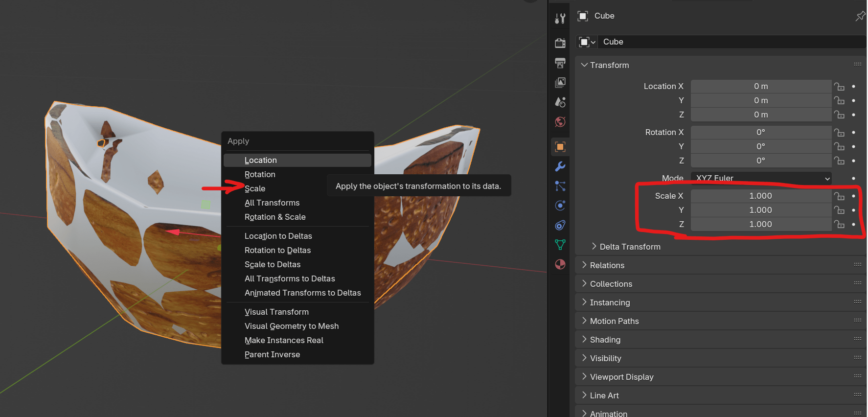868x417 pixels.
Task: Click the Scale Y value field
Action: (x=761, y=210)
